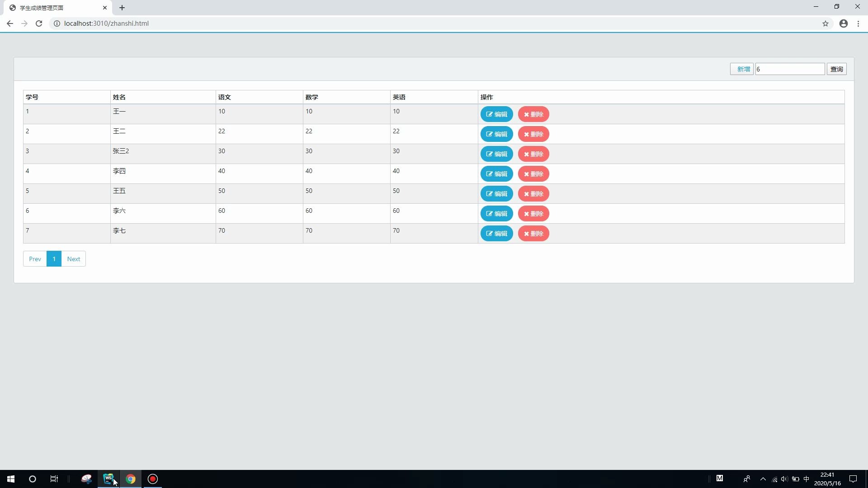The width and height of the screenshot is (868, 488).
Task: Open the edit form for 王五
Action: (x=496, y=194)
